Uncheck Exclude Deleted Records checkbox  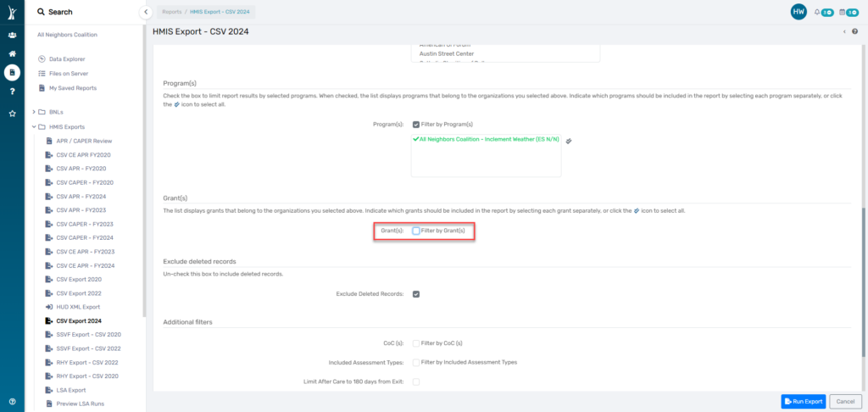tap(415, 294)
